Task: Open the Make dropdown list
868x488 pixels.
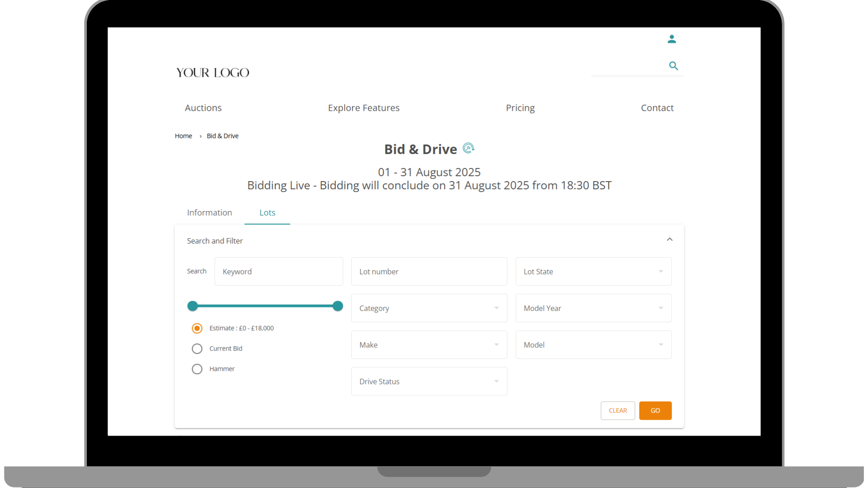Action: 429,345
